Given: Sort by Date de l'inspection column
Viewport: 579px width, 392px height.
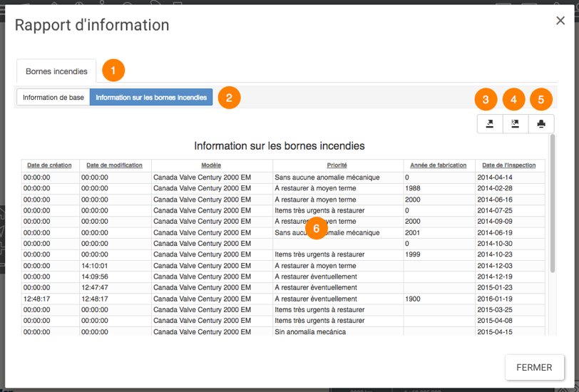Looking at the screenshot, I should [x=509, y=165].
